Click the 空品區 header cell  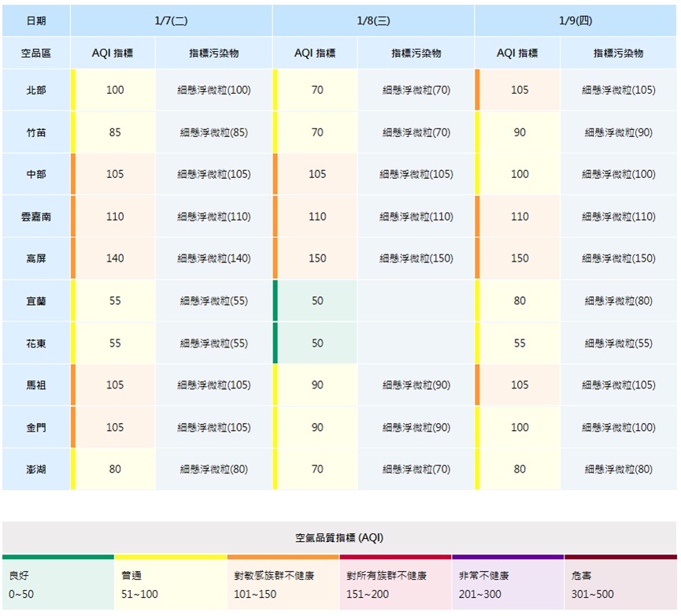coord(36,53)
